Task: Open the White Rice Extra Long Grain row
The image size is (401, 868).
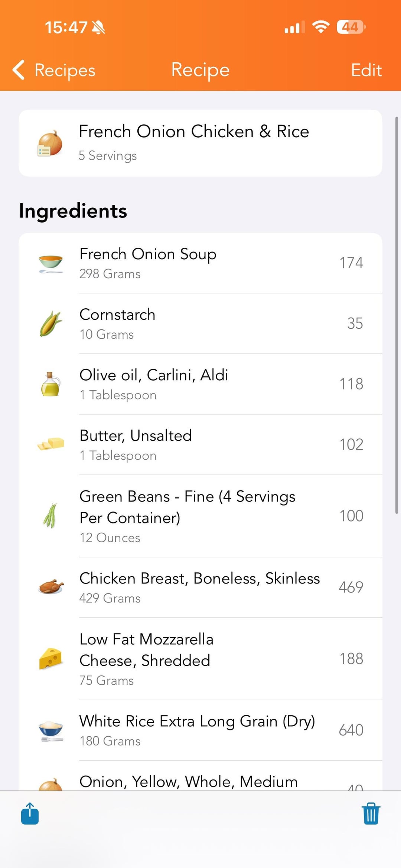Action: coord(197,730)
